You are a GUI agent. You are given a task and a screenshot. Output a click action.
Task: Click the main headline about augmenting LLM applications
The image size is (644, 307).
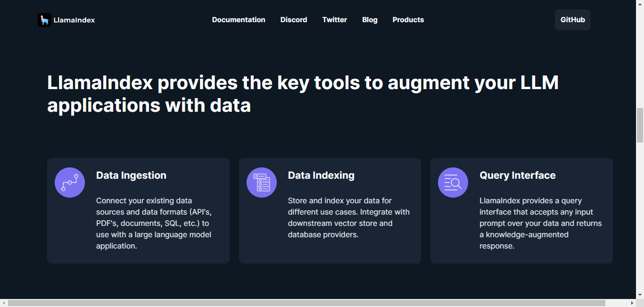pyautogui.click(x=303, y=94)
